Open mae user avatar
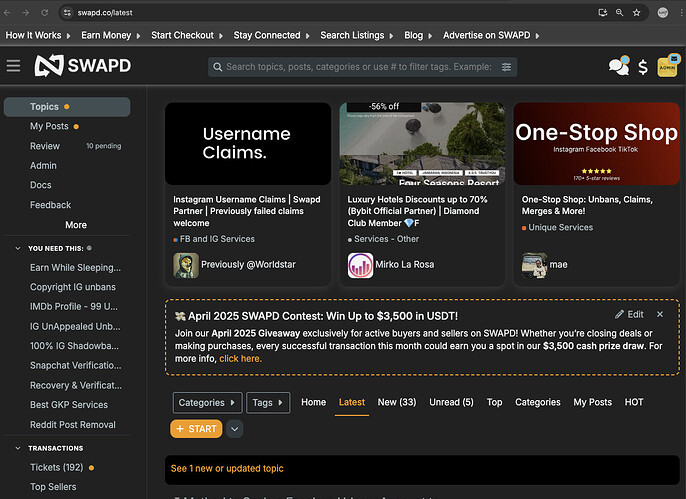This screenshot has height=499, width=686. (534, 265)
